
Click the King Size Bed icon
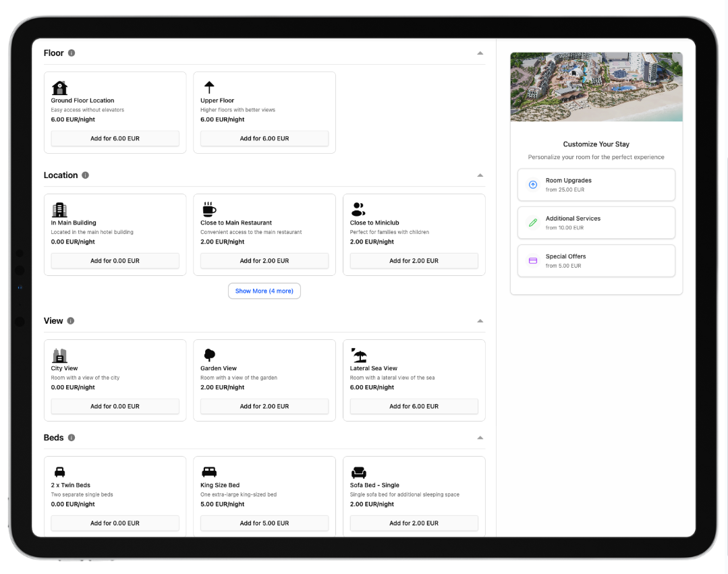click(x=209, y=472)
